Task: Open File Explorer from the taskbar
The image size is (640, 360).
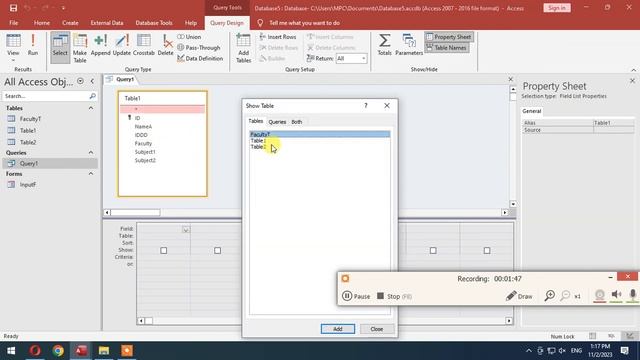Action: click(104, 351)
